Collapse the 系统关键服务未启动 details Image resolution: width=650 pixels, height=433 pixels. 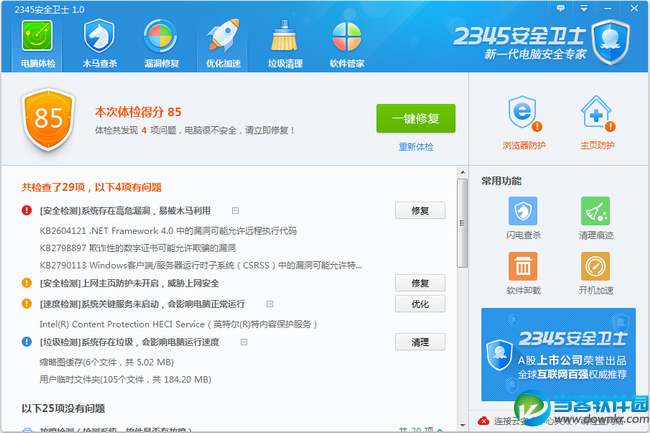click(x=269, y=304)
